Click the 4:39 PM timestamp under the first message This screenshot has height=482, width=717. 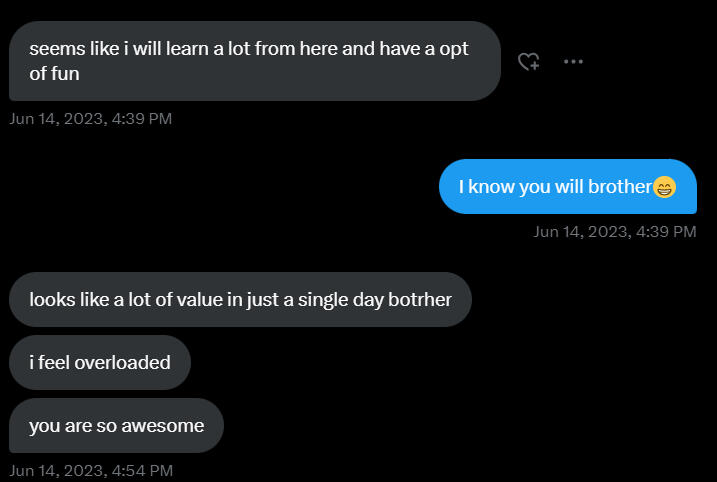[90, 119]
